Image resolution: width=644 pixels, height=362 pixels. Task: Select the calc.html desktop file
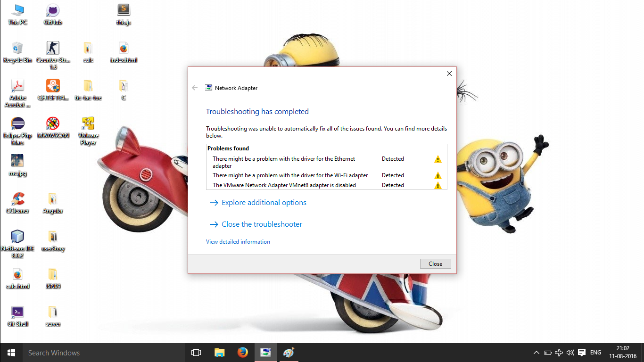pos(17,279)
